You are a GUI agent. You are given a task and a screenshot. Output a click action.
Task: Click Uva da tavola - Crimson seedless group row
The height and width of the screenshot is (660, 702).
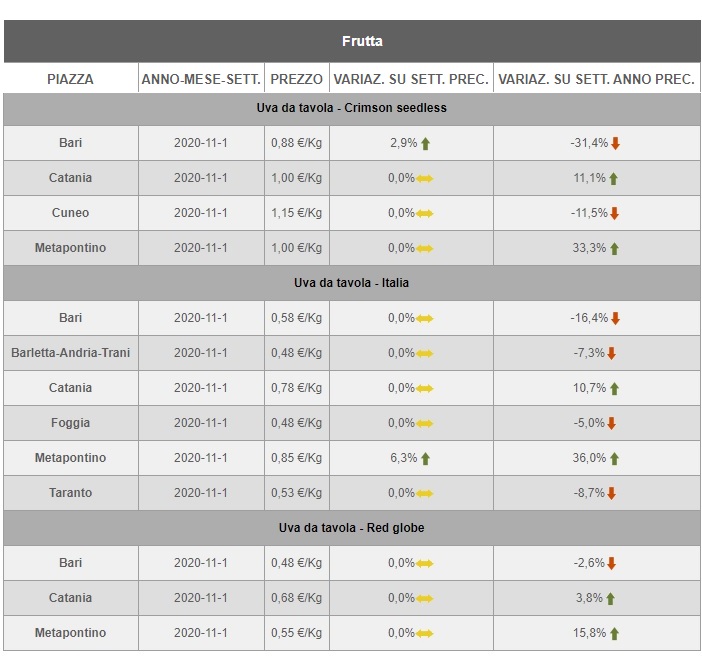pyautogui.click(x=351, y=108)
